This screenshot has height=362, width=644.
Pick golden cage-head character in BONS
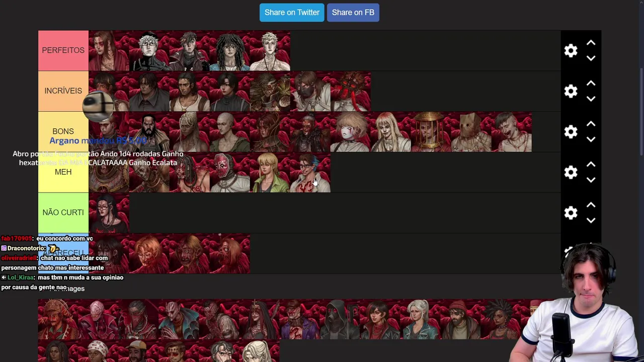coord(431,132)
